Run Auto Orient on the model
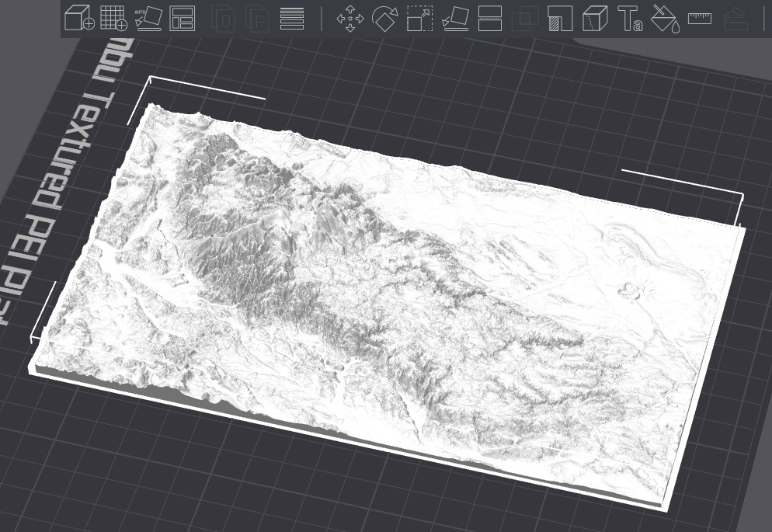Viewport: 772px width, 532px height. pos(148,18)
